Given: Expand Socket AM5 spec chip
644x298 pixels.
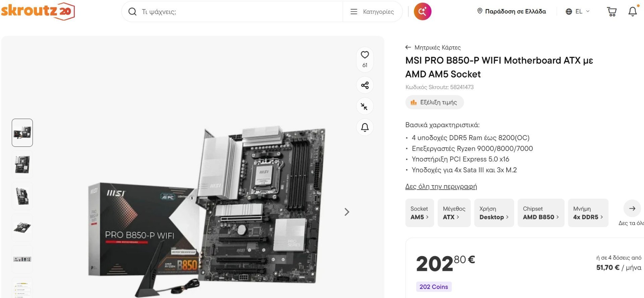Looking at the screenshot, I should [419, 213].
